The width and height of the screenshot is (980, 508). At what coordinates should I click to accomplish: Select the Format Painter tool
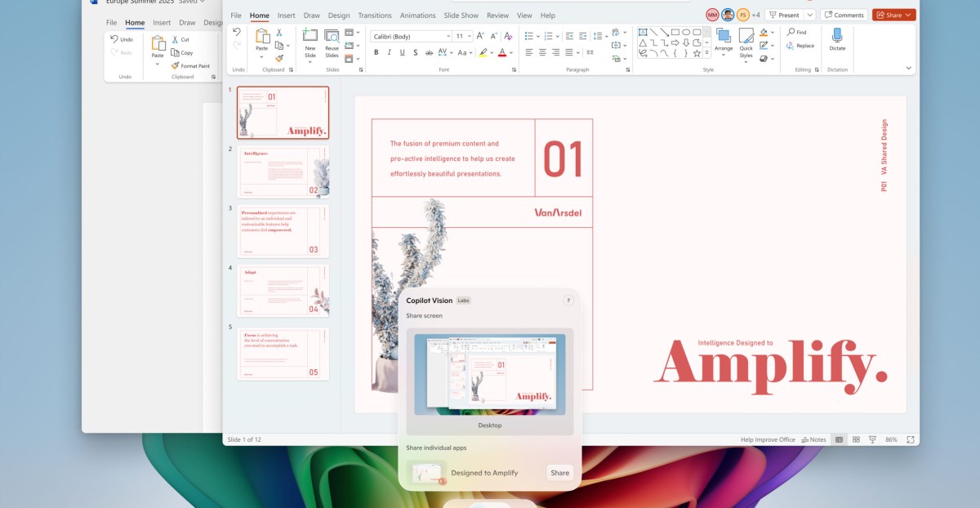[x=189, y=65]
